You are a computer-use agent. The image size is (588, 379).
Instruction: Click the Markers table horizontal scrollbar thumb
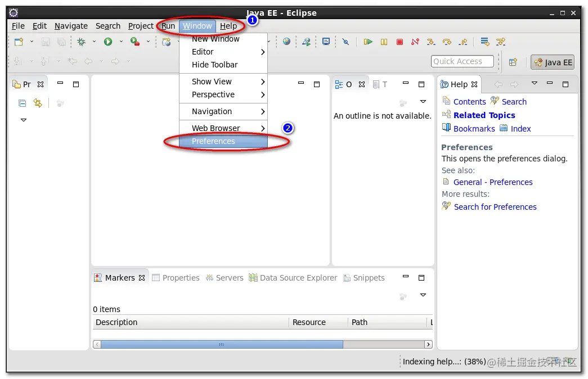pos(222,344)
